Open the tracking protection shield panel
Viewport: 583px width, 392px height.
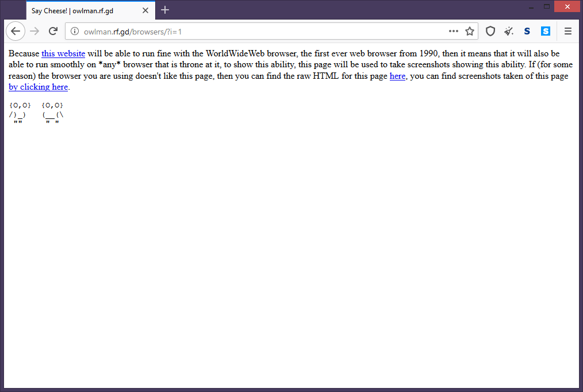coord(490,32)
